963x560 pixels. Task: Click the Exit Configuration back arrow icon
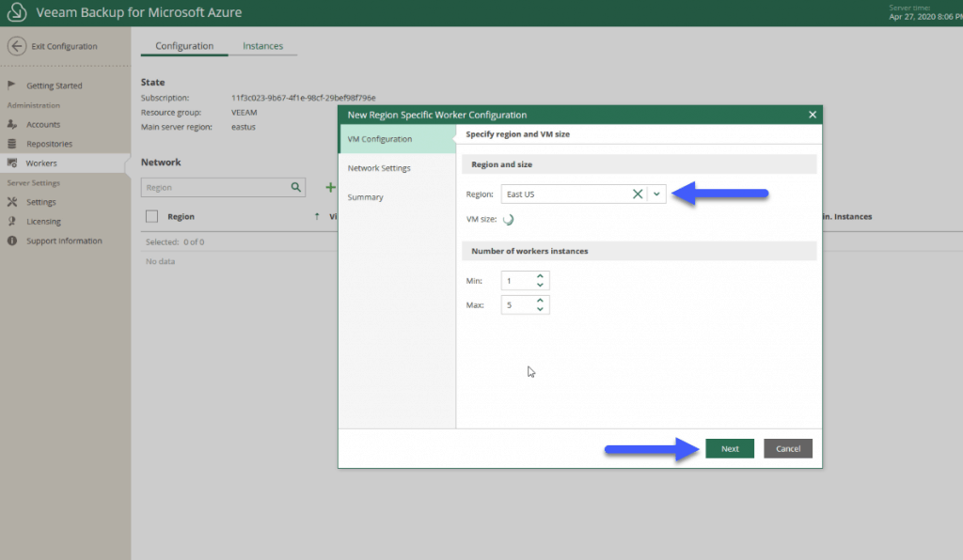tap(17, 46)
